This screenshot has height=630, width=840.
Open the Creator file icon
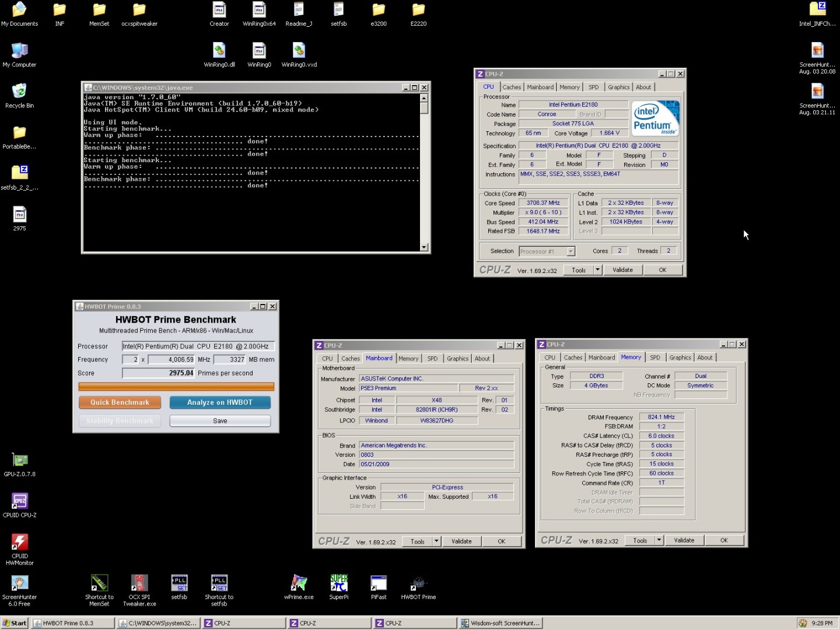pyautogui.click(x=219, y=14)
